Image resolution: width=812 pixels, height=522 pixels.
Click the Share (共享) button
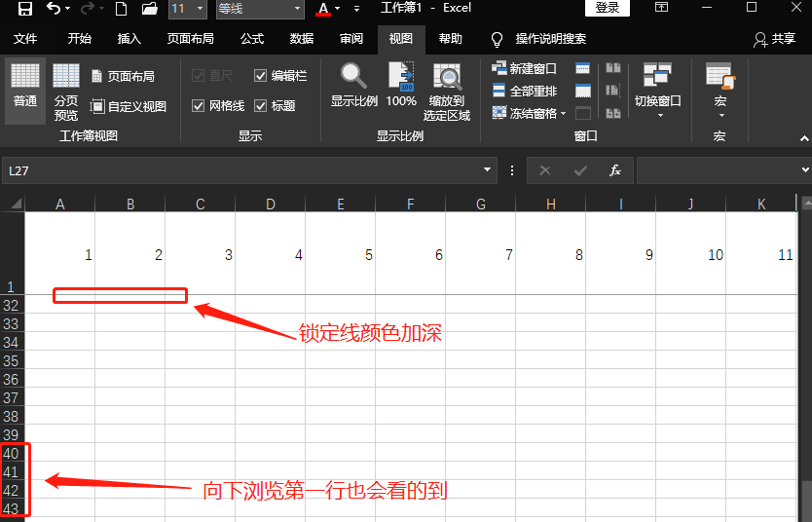point(775,39)
